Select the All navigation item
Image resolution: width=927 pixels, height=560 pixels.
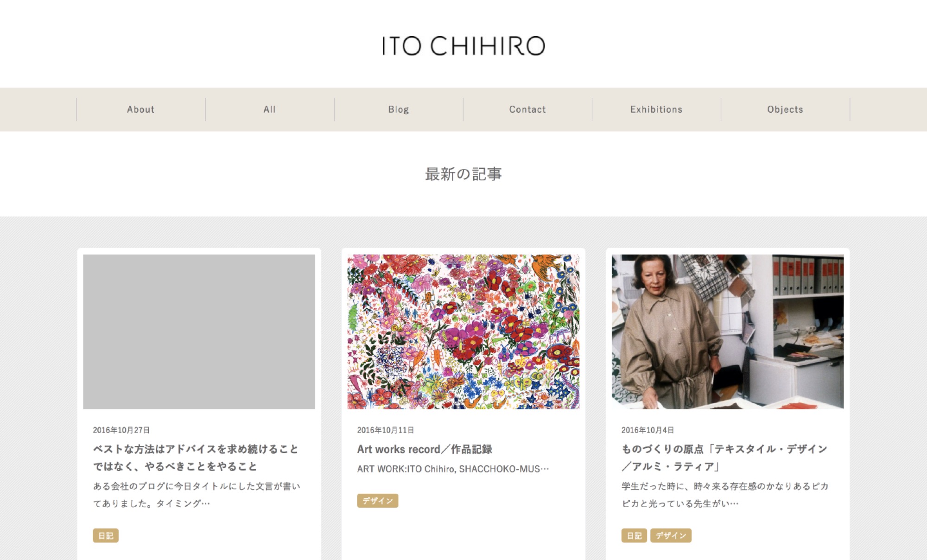270,109
